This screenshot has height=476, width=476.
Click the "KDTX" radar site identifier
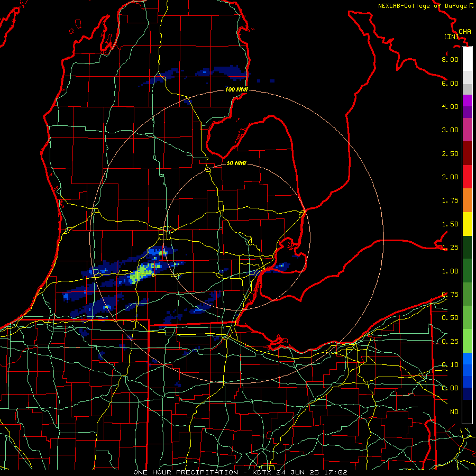[262, 472]
